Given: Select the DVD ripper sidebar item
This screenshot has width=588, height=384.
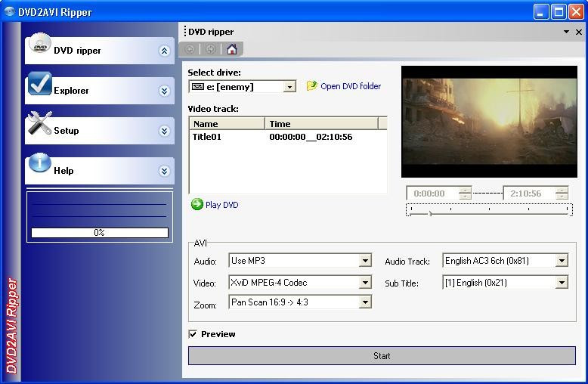Looking at the screenshot, I should click(100, 51).
